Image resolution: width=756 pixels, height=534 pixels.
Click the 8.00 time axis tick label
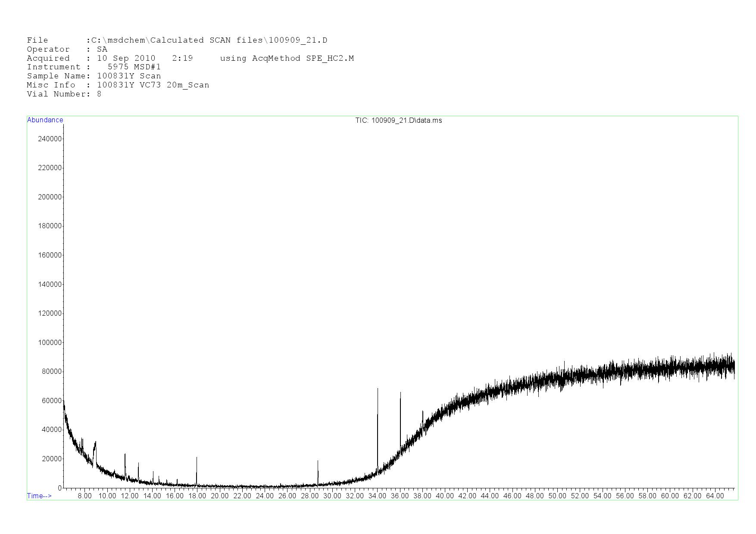click(84, 496)
